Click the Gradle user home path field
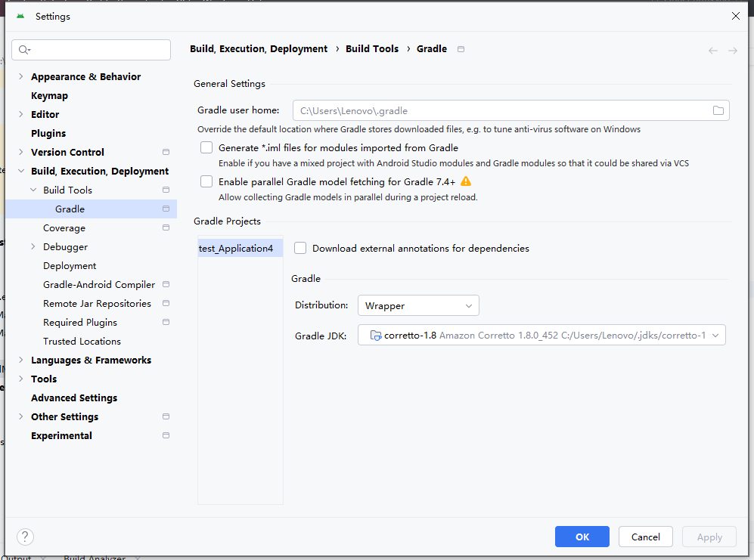This screenshot has height=560, width=754. coord(499,110)
